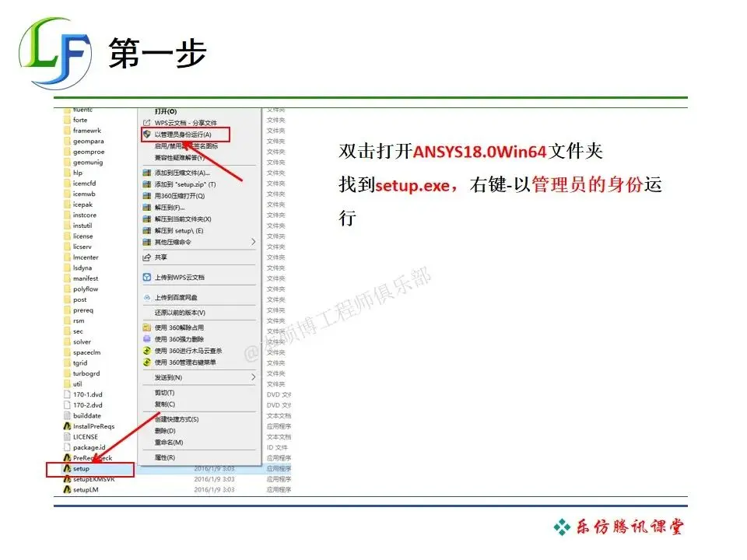This screenshot has width=747, height=560.
Task: Select the spaceclm folder name
Action: 86,352
